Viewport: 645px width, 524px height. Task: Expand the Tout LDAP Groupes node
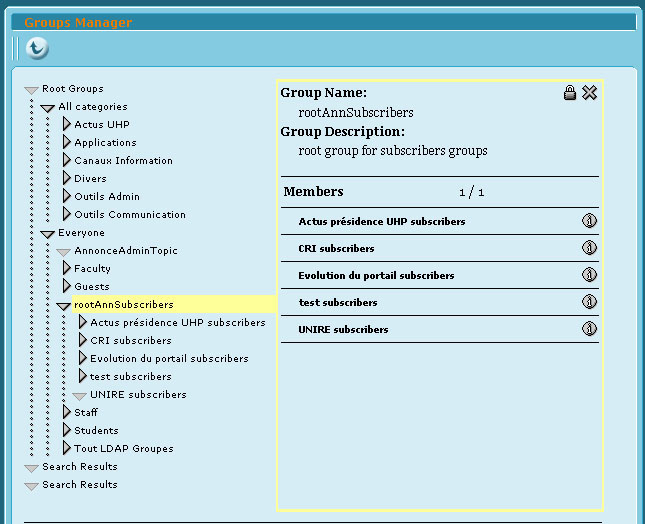[67, 449]
